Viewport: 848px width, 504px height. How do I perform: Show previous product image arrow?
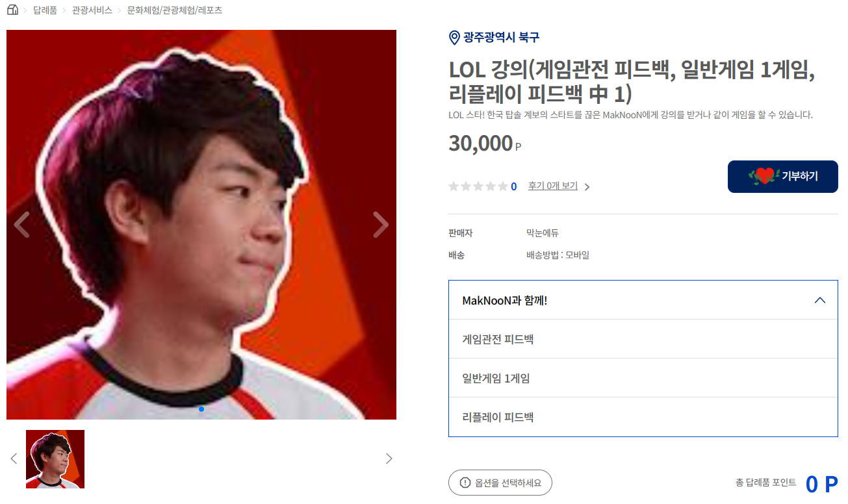[21, 225]
